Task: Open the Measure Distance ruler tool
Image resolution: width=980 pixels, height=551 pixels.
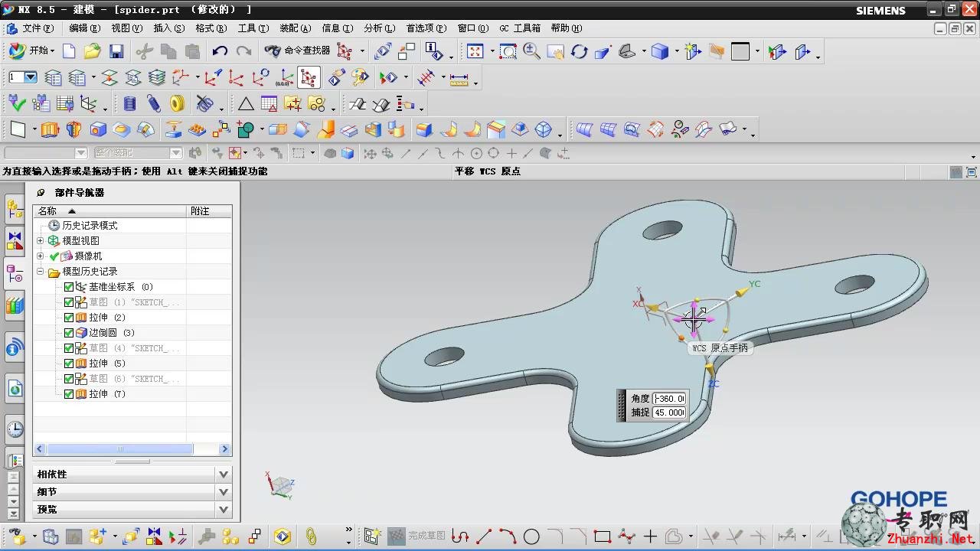Action: (459, 78)
